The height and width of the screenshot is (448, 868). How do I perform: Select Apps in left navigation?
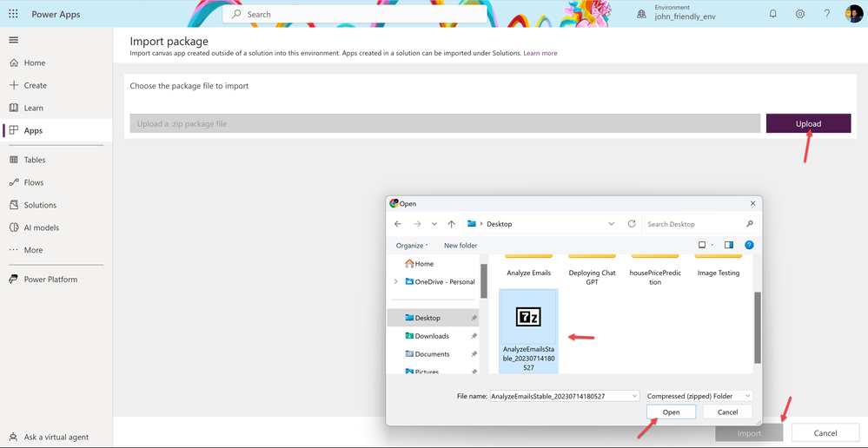coord(56,130)
